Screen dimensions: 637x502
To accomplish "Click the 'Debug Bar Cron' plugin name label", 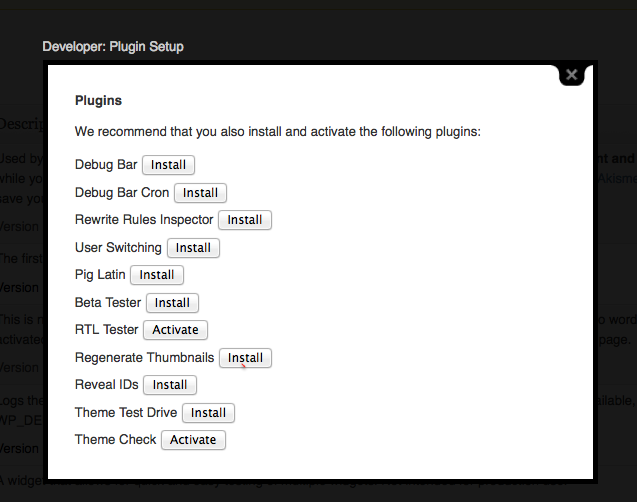I will click(122, 192).
